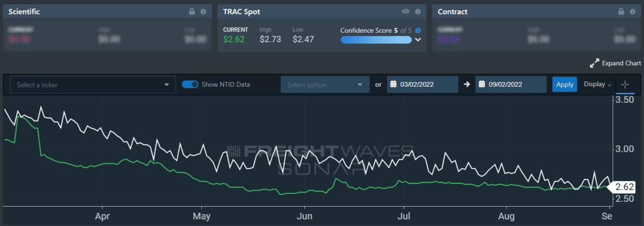The height and width of the screenshot is (226, 644).
Task: Click the end date field 09/02/2022
Action: pos(511,85)
